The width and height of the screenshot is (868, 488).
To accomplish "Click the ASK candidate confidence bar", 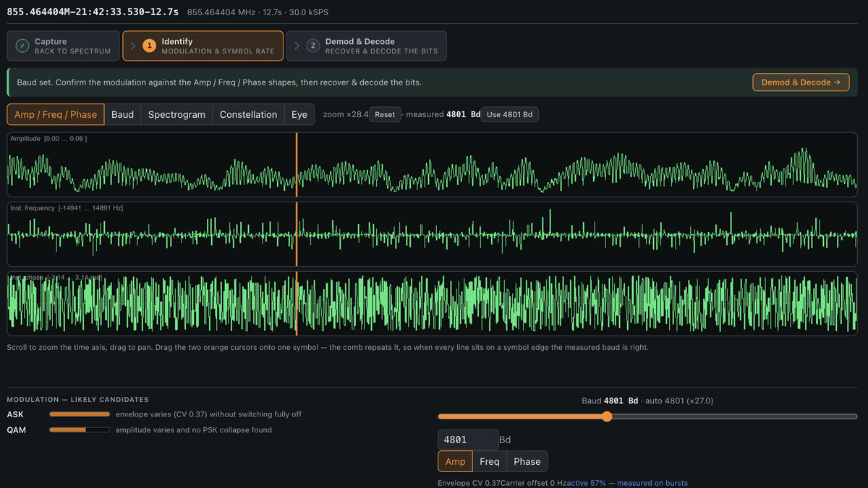I will pyautogui.click(x=80, y=414).
